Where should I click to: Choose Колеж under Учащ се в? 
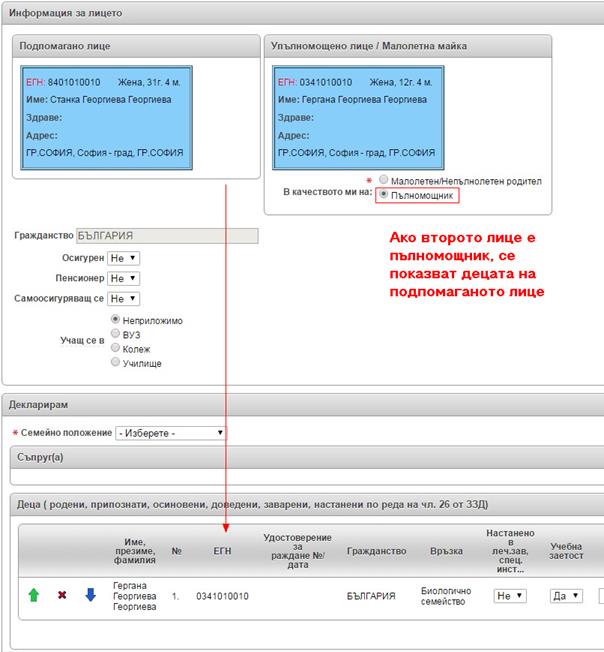pos(115,348)
